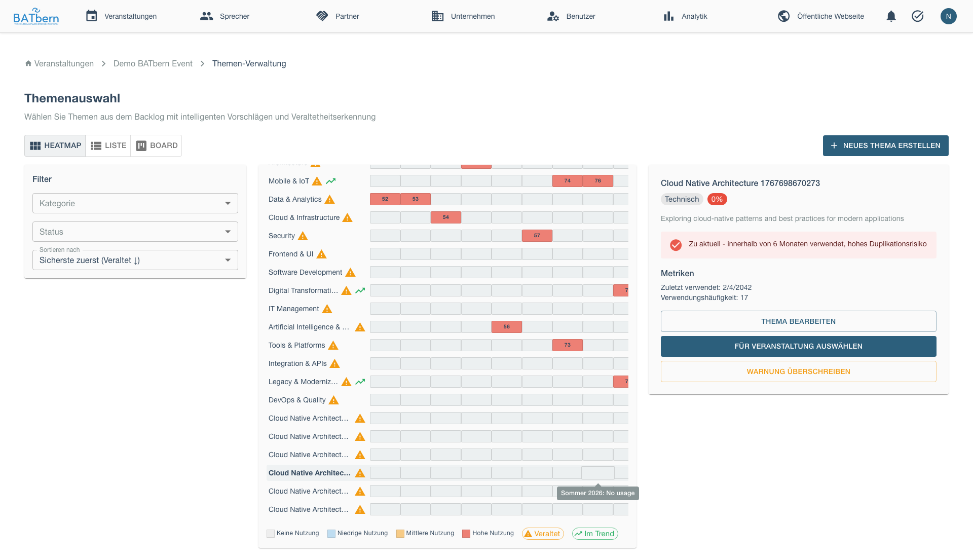973x560 pixels.
Task: Click Warnung Überschreiben button
Action: 798,371
